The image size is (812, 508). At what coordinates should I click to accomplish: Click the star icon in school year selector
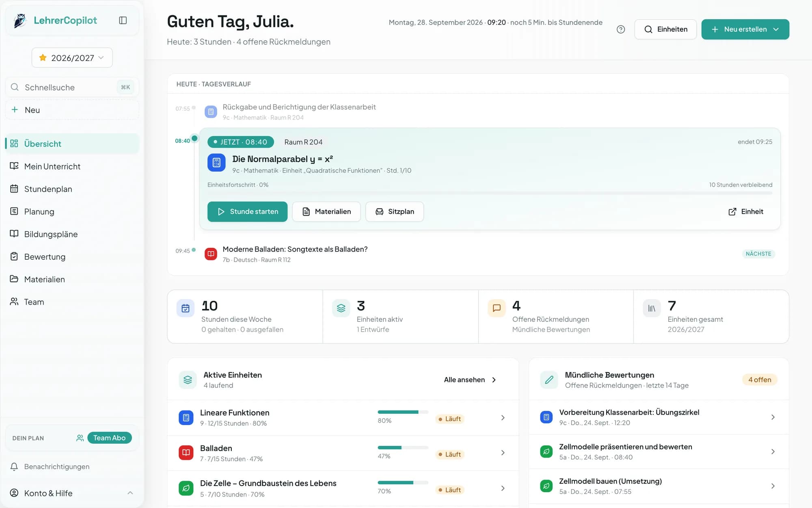[43, 58]
